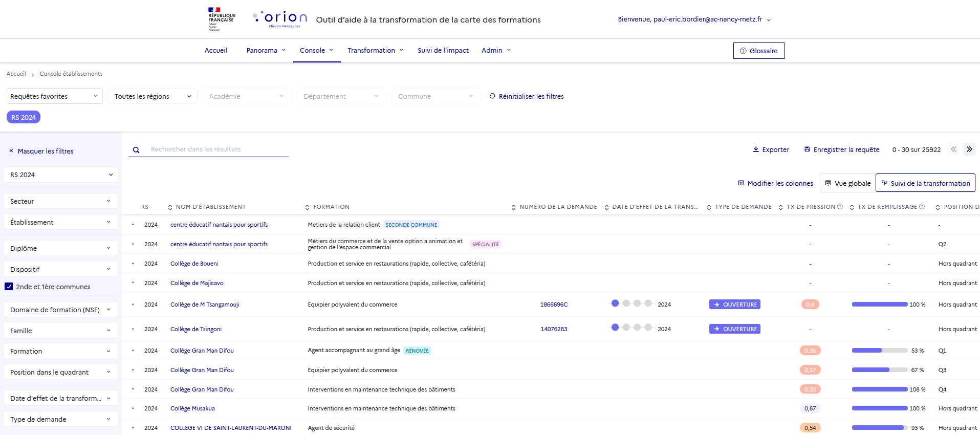Image resolution: width=980 pixels, height=435 pixels.
Task: Open Date d'effet de la transformation dropdown
Action: pyautogui.click(x=61, y=398)
